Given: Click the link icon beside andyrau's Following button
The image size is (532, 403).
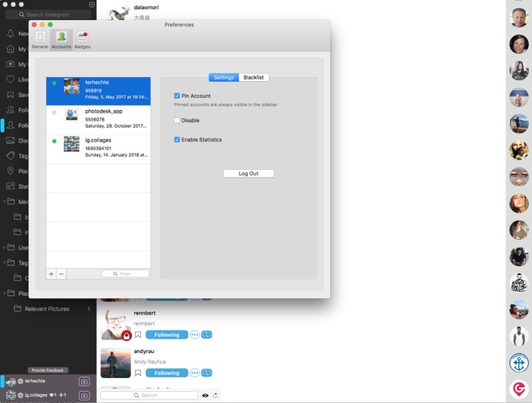Looking at the screenshot, I should point(207,372).
